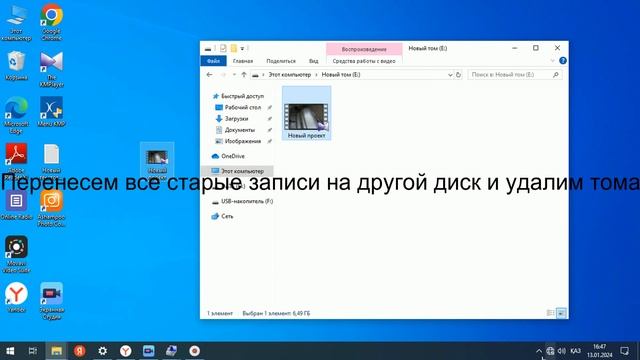Viewport: 640px width, 360px height.
Task: Open Task View on the taskbar
Action: point(33,351)
